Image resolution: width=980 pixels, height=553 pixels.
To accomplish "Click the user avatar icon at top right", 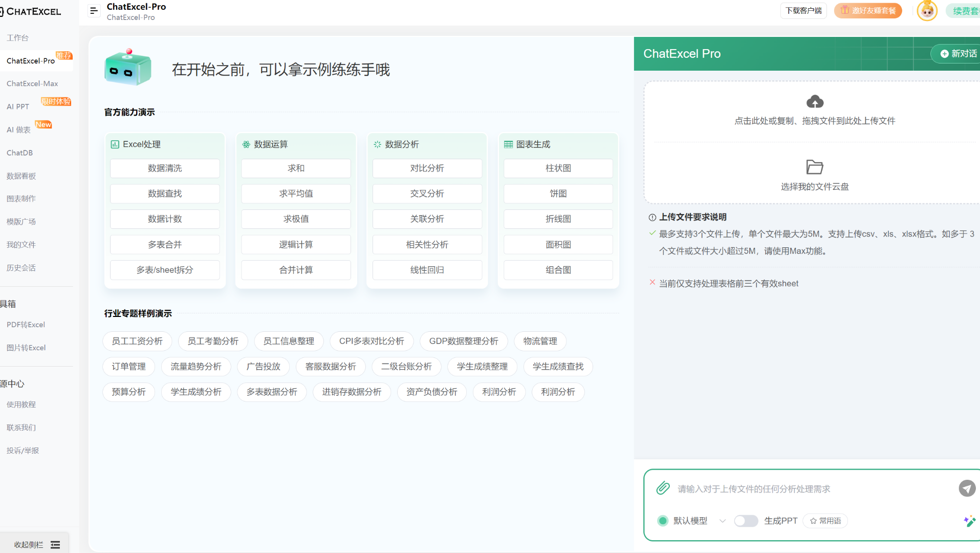I will 927,10.
